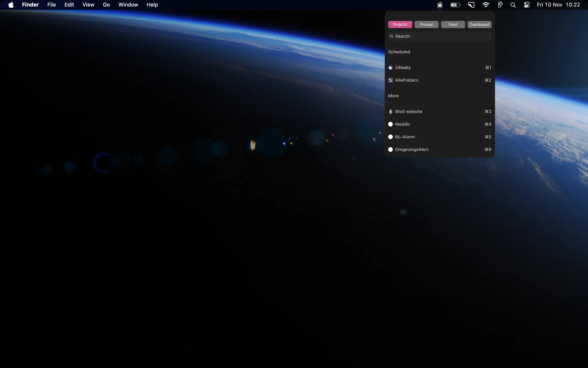
Task: Open the Finder menu
Action: 30,5
